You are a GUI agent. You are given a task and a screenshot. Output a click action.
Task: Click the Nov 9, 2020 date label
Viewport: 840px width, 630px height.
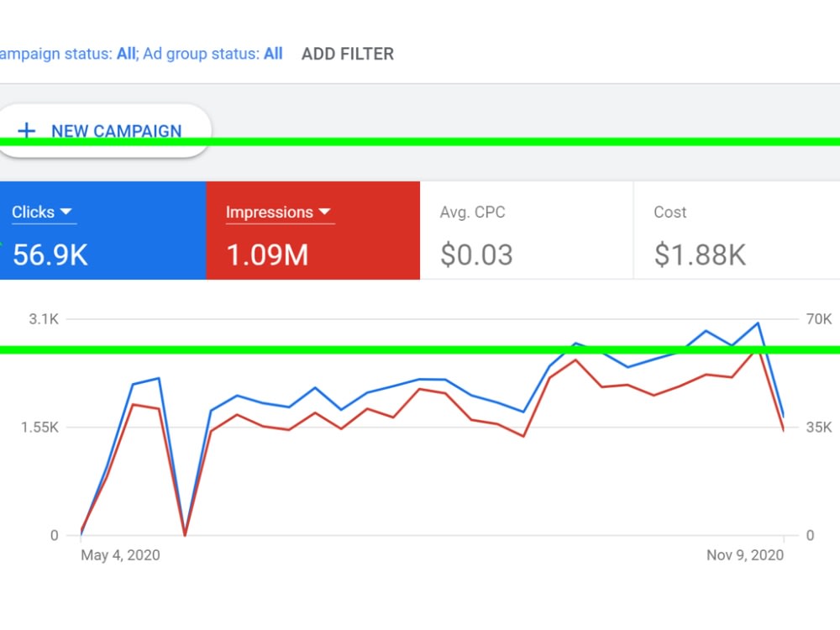point(745,555)
